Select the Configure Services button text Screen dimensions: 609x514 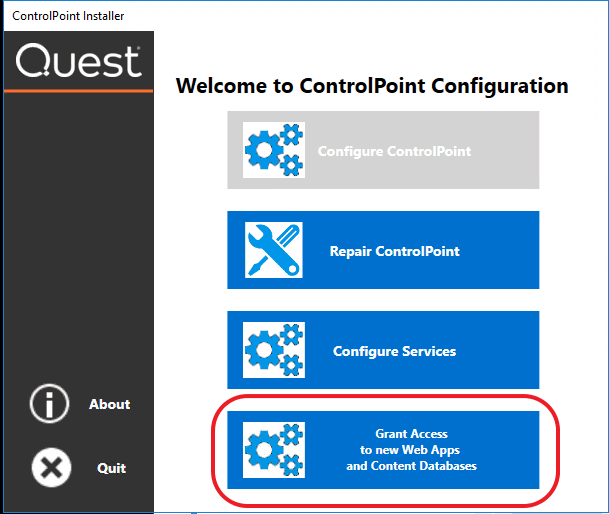[394, 351]
